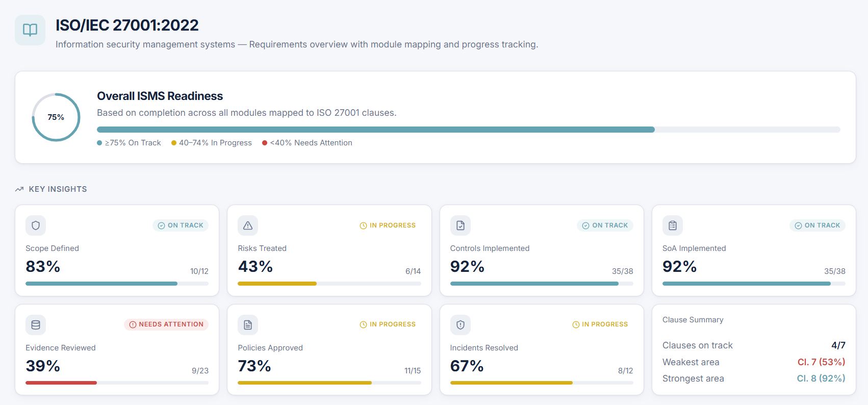Click the '35/38' count on SoA Implemented card
Image resolution: width=868 pixels, height=405 pixels.
(835, 271)
